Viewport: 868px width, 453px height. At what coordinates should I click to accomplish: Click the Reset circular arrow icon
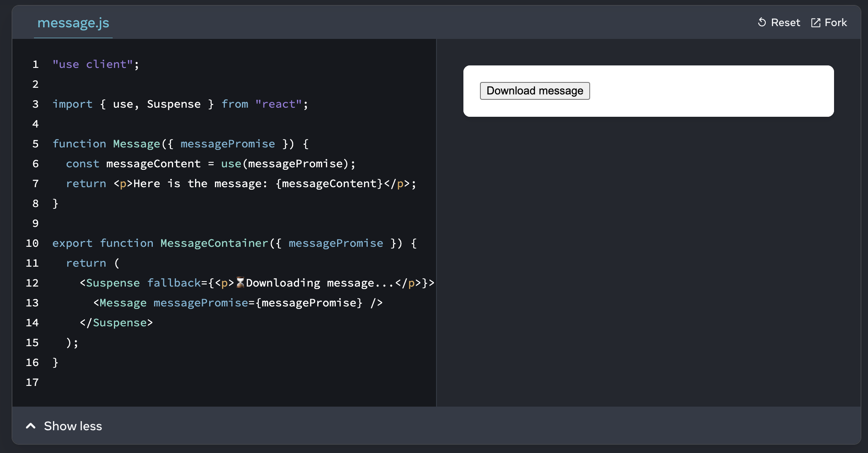pos(762,22)
